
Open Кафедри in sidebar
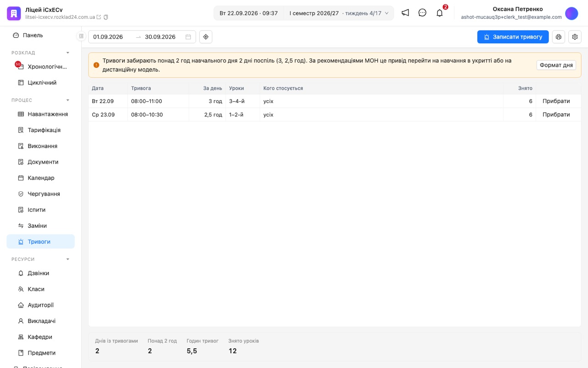coord(40,337)
